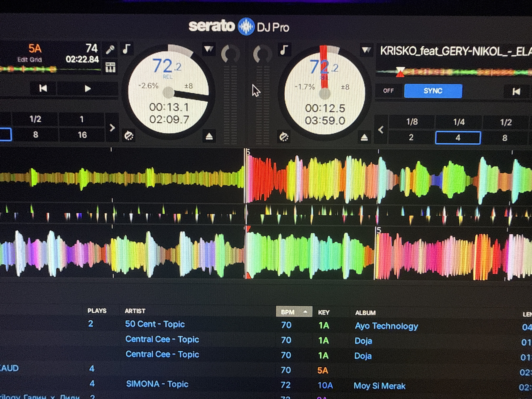Start playback on the left deck
Image resolution: width=532 pixels, height=399 pixels.
(88, 89)
